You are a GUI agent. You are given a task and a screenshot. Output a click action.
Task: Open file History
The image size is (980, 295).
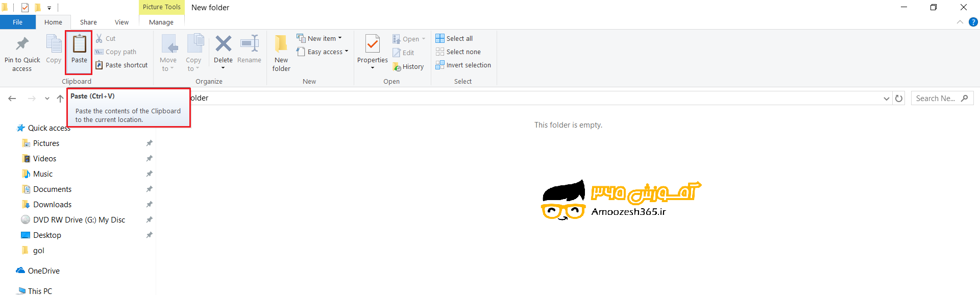click(x=408, y=66)
